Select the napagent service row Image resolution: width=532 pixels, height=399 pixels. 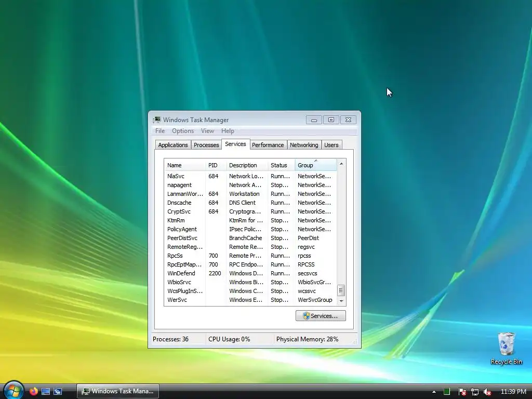[x=250, y=185]
